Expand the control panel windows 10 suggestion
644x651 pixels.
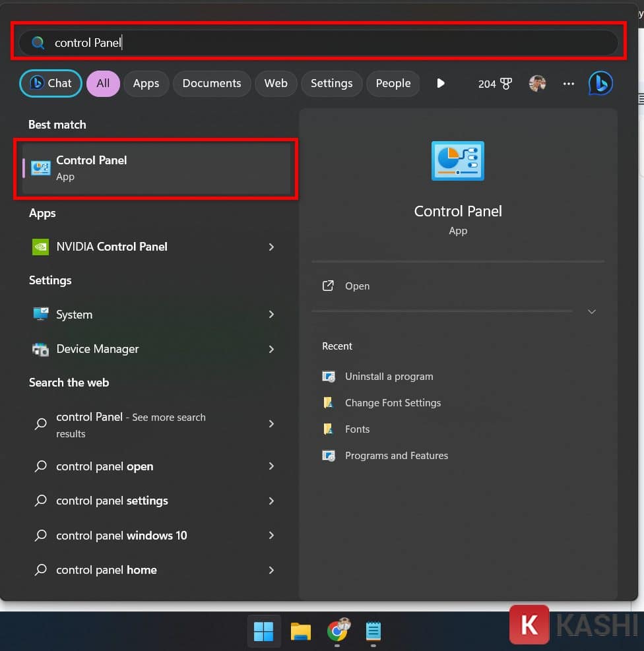[271, 536]
